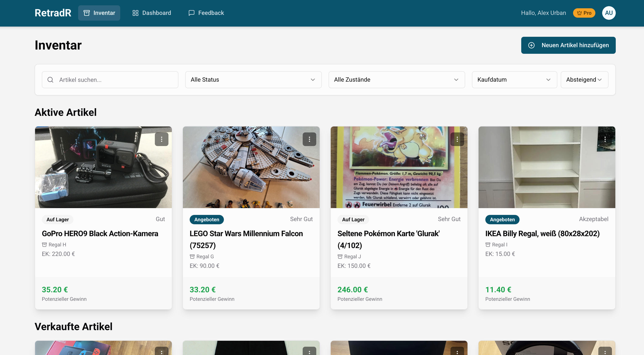The width and height of the screenshot is (644, 355).
Task: Open the Dashboard navigation tab
Action: pyautogui.click(x=151, y=13)
